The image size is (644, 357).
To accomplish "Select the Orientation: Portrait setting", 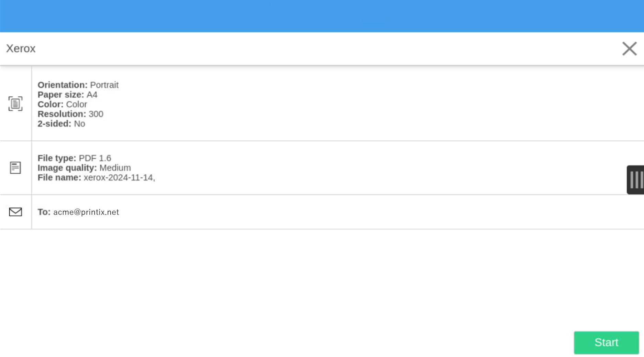I will (78, 85).
